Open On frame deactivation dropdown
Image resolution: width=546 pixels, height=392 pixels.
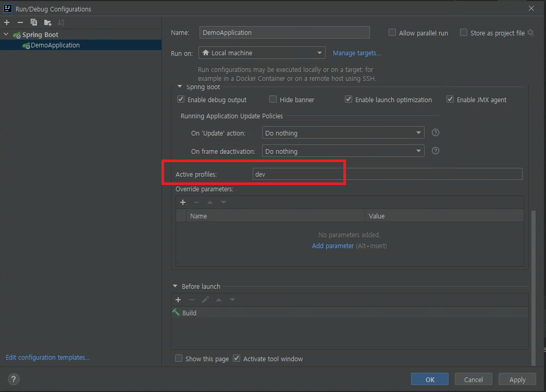pos(343,151)
